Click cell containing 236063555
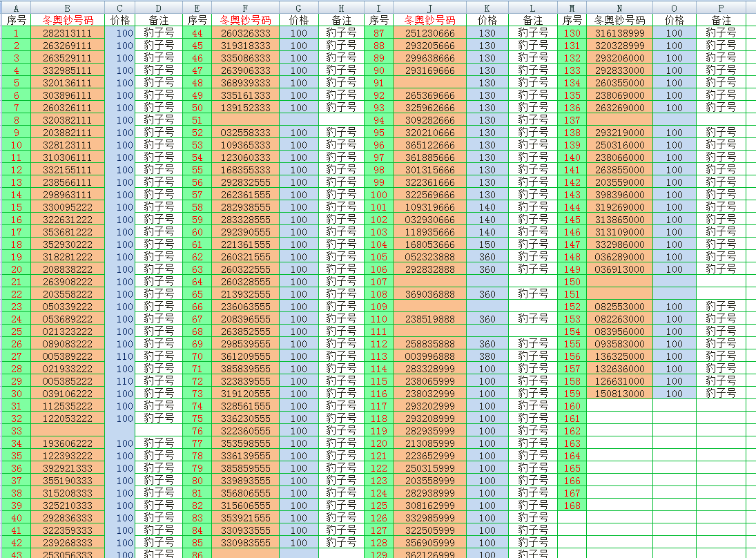Image resolution: width=756 pixels, height=558 pixels. 245,307
